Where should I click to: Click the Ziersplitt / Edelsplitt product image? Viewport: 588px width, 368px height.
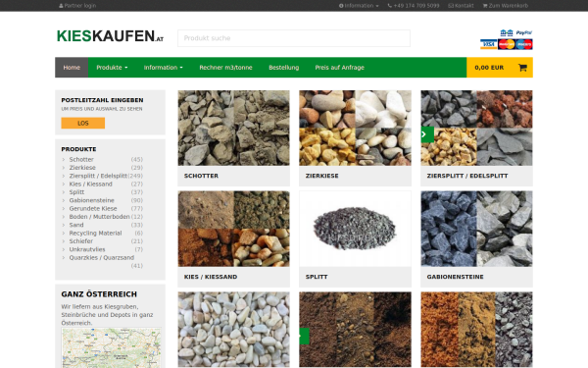tap(476, 128)
